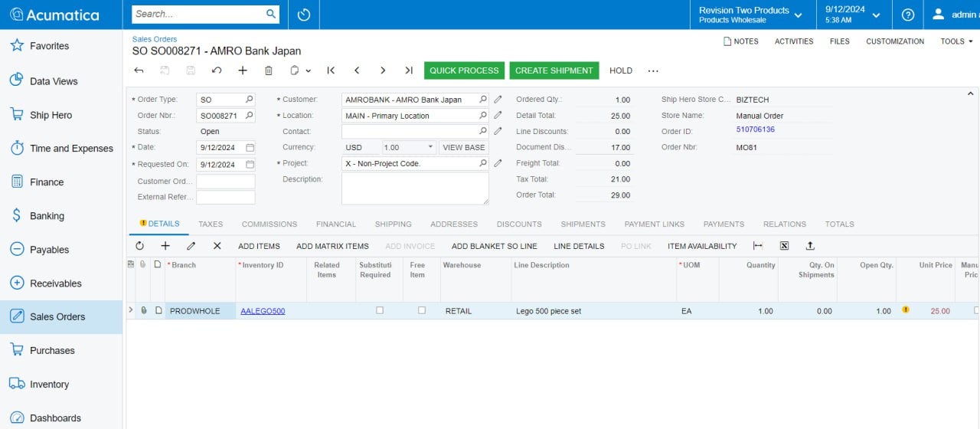The image size is (980, 429).
Task: Switch to the Commissions tab
Action: pos(269,224)
